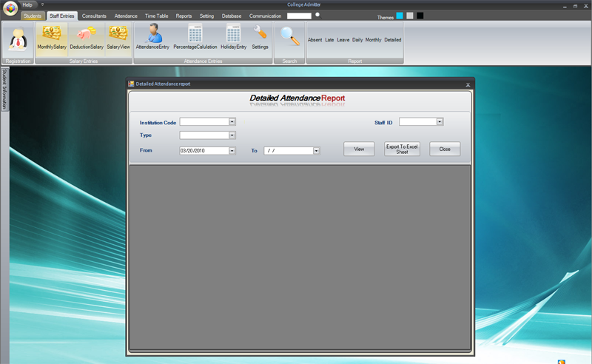Screen dimensions: 592x364
Task: Switch to the Consultants tab
Action: (94, 16)
